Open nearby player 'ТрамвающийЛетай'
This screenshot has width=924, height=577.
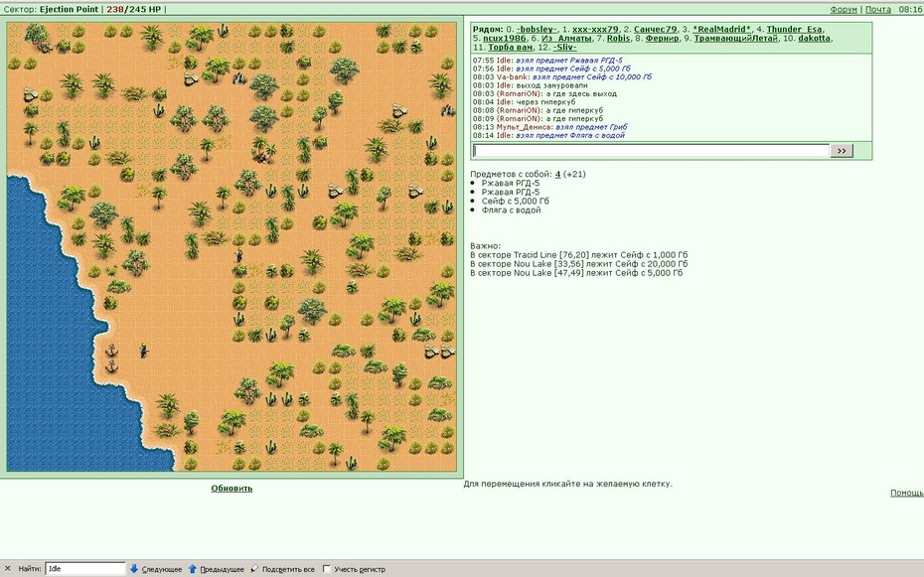[735, 39]
